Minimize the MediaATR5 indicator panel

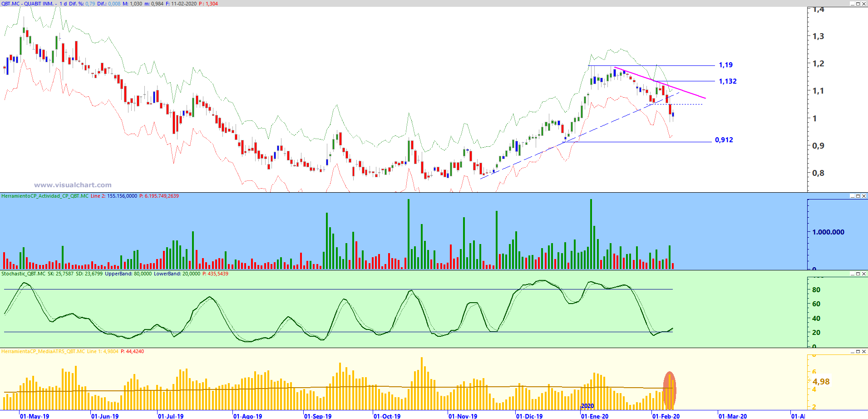[x=852, y=351]
